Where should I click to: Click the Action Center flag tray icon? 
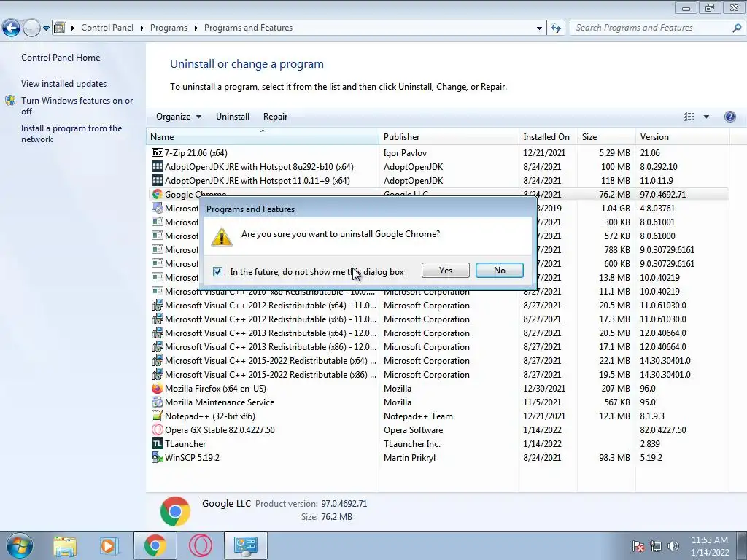coord(638,546)
